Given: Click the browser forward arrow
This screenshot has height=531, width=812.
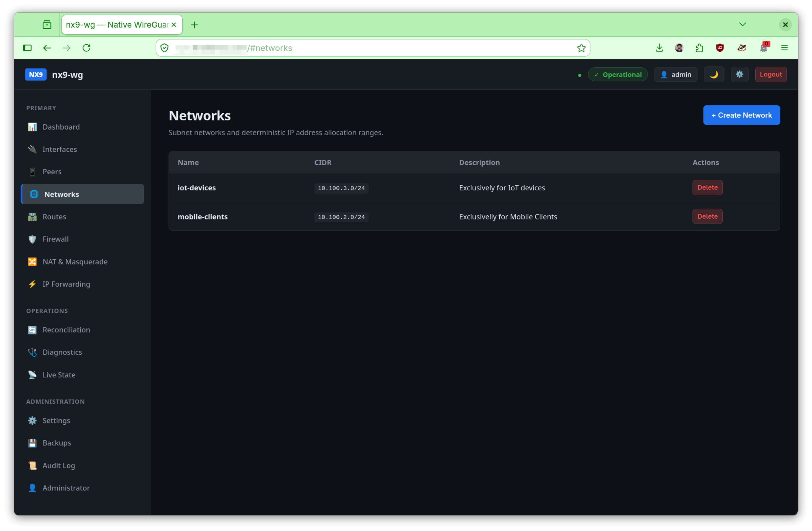Looking at the screenshot, I should tap(67, 48).
